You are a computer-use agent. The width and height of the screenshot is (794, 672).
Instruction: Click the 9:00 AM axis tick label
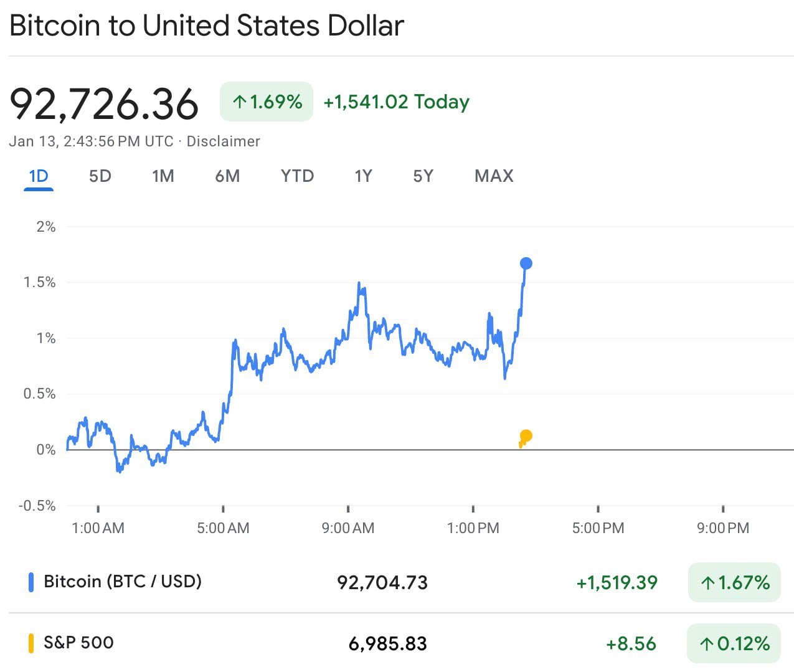pyautogui.click(x=348, y=528)
